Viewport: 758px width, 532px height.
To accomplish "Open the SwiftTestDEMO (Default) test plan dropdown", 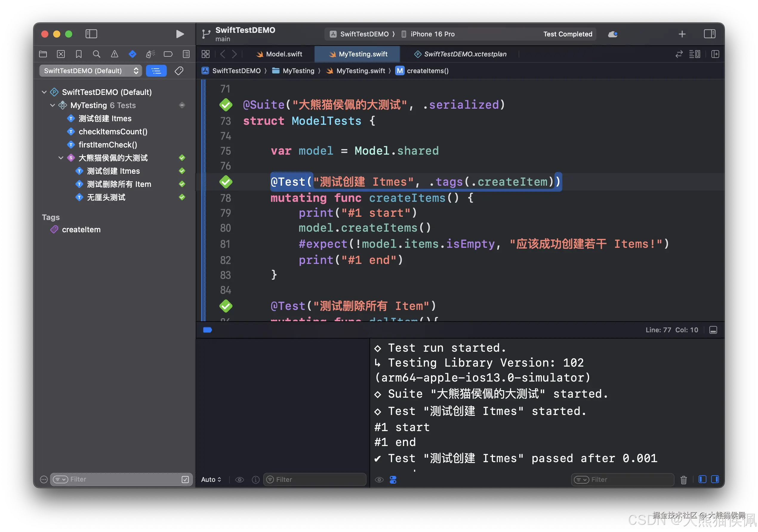I will tap(90, 71).
